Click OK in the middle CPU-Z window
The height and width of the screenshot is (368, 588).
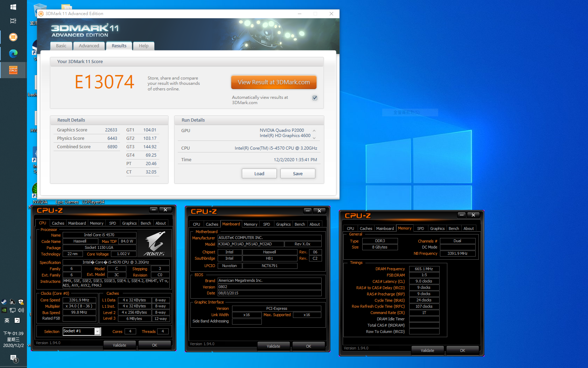309,346
